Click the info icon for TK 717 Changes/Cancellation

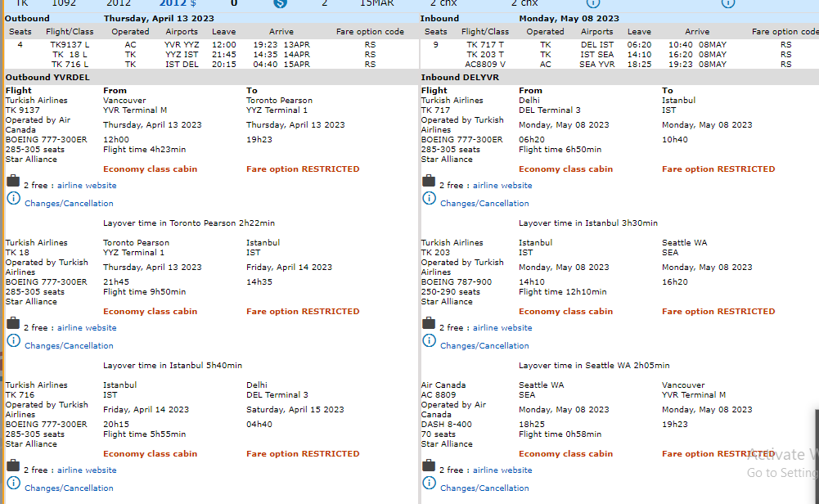[x=430, y=199]
